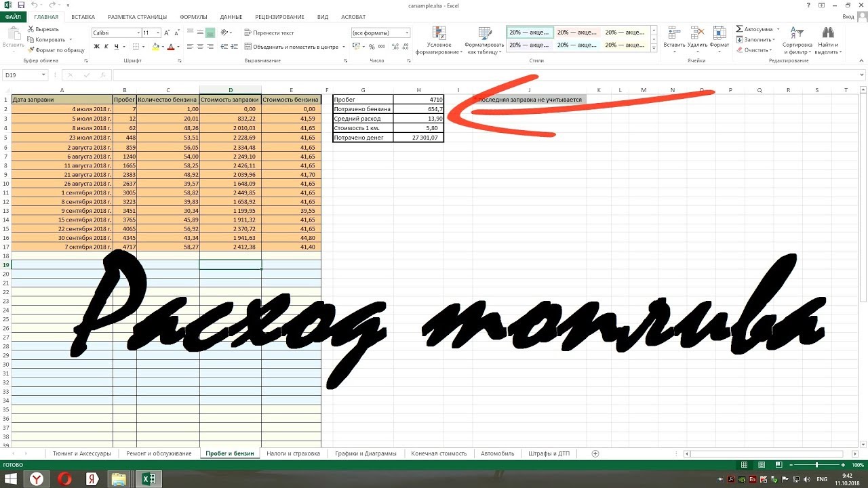
Task: Decrease the cell indent
Action: [224, 47]
